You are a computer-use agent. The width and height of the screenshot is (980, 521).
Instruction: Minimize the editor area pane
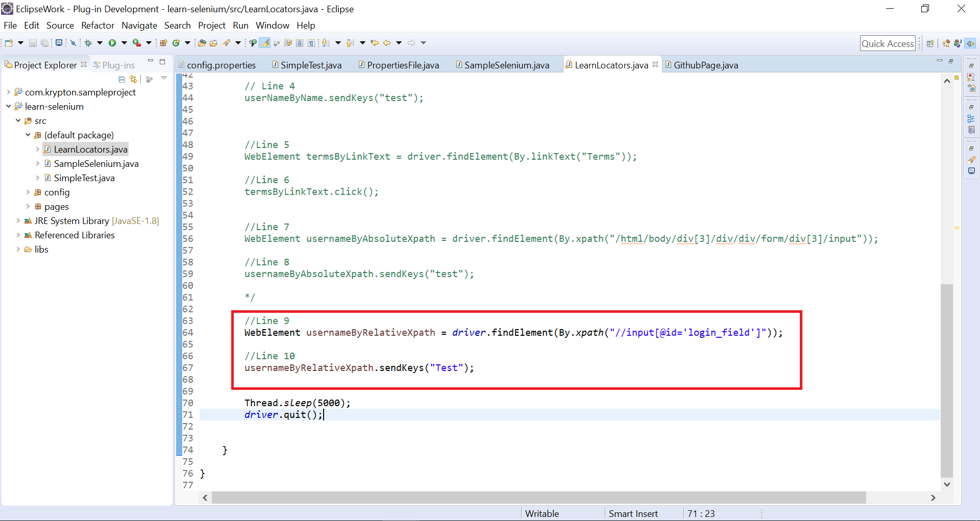939,61
